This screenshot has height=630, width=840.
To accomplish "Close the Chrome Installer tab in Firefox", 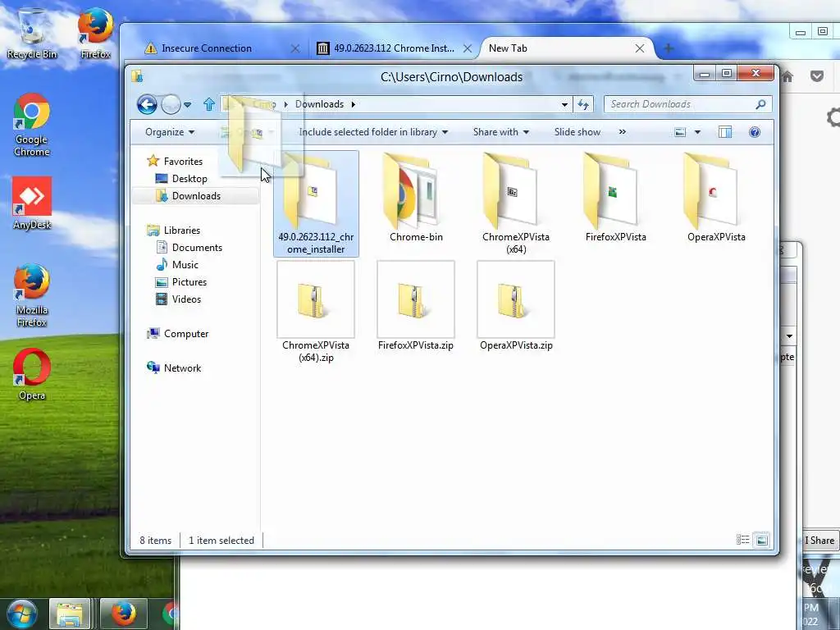I will coord(468,48).
